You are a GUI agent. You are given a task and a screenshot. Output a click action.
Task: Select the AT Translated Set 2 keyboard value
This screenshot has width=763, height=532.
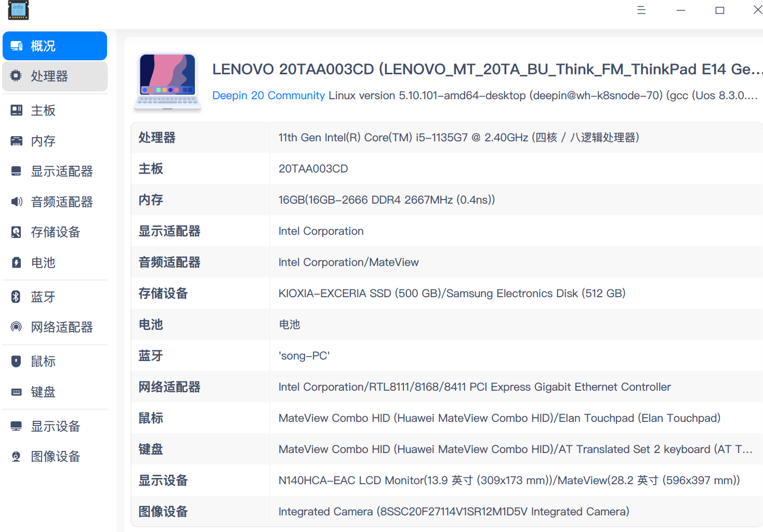tap(516, 449)
